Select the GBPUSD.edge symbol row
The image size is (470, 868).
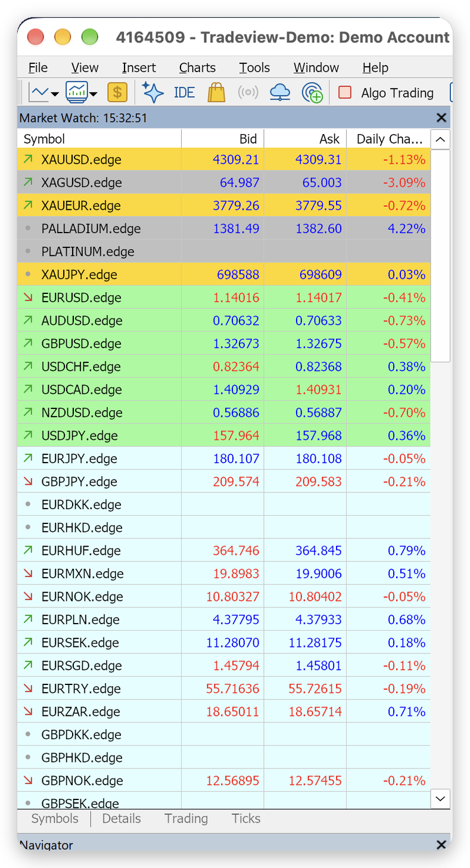(x=224, y=343)
